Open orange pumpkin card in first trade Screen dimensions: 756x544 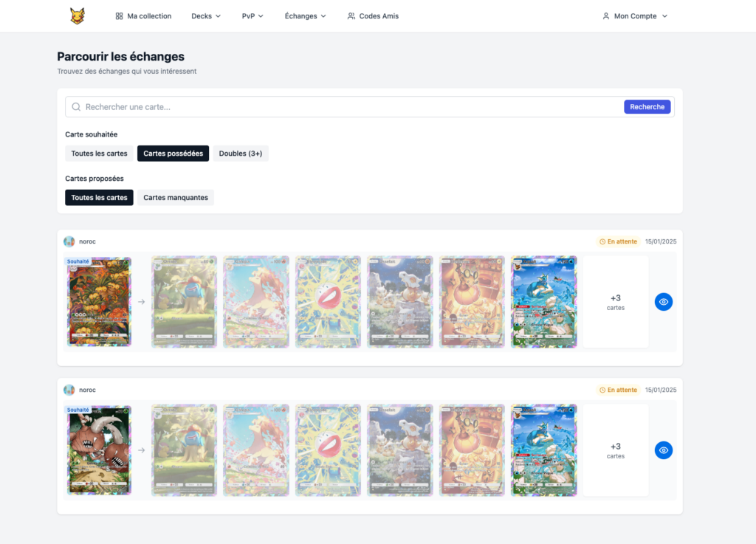(x=472, y=302)
